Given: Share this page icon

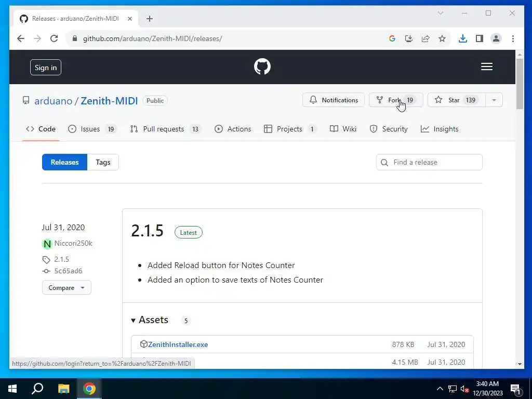Looking at the screenshot, I should [x=425, y=38].
